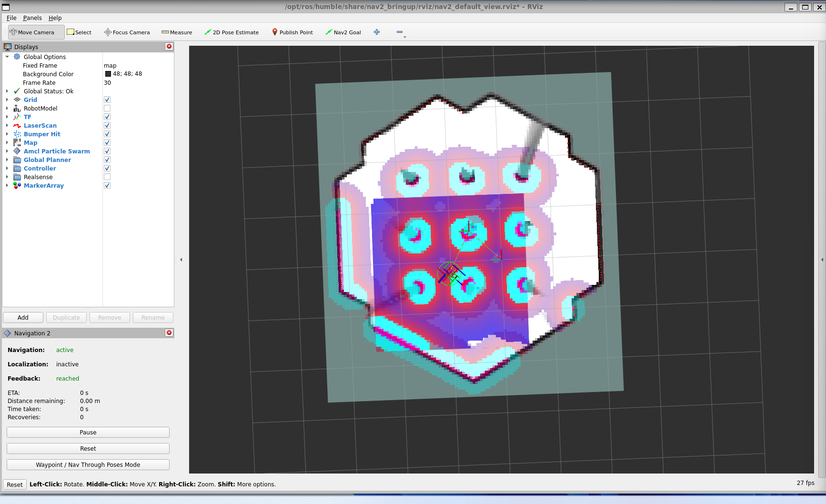
Task: Open the File menu
Action: click(11, 18)
